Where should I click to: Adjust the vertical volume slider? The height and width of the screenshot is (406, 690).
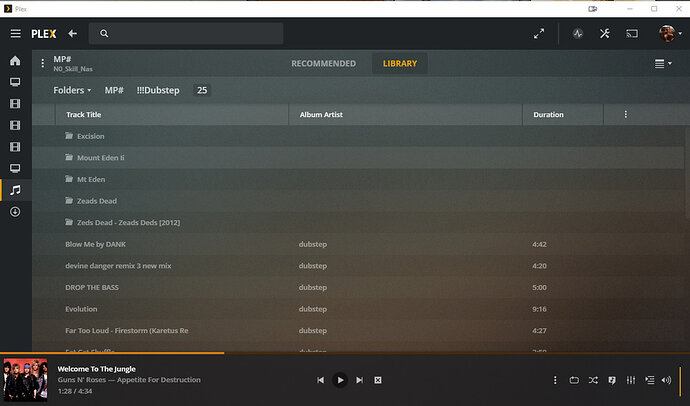tap(681, 380)
